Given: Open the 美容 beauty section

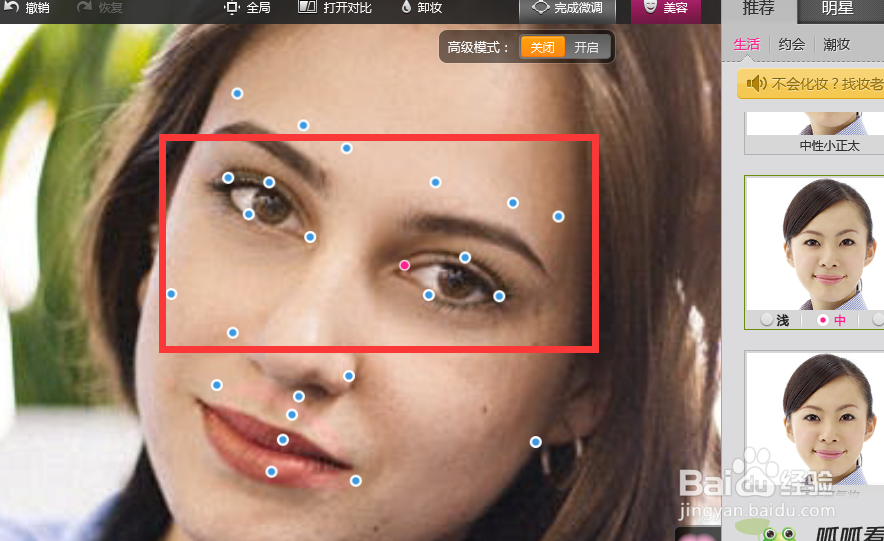Looking at the screenshot, I should (666, 8).
